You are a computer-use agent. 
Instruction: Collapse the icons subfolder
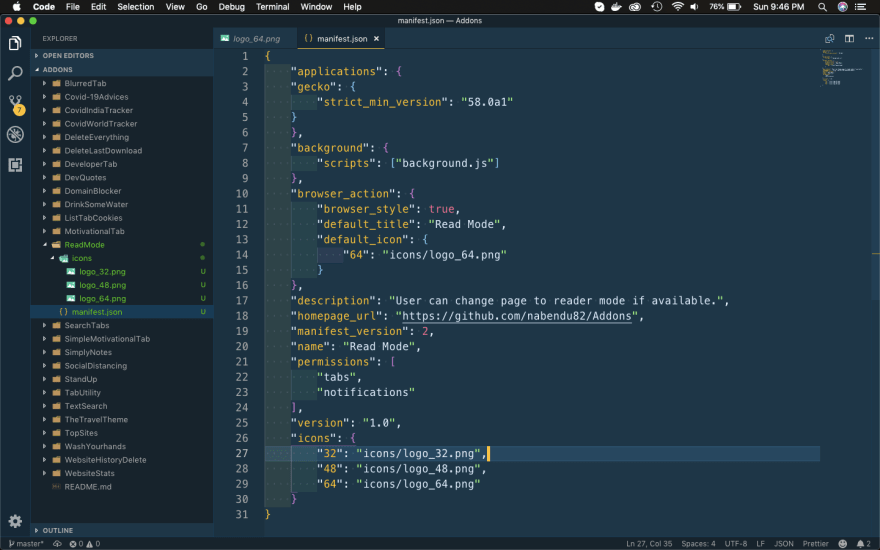coord(81,258)
